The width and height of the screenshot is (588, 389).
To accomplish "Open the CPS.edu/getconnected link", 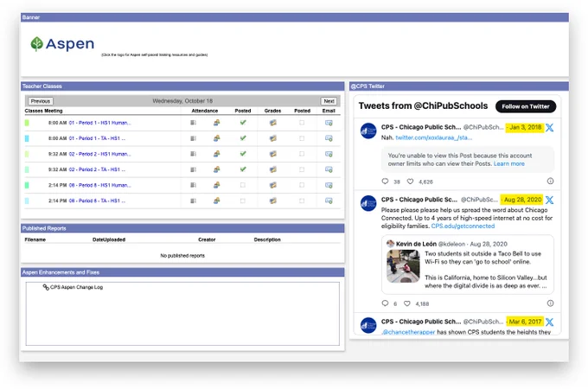I will 463,226.
